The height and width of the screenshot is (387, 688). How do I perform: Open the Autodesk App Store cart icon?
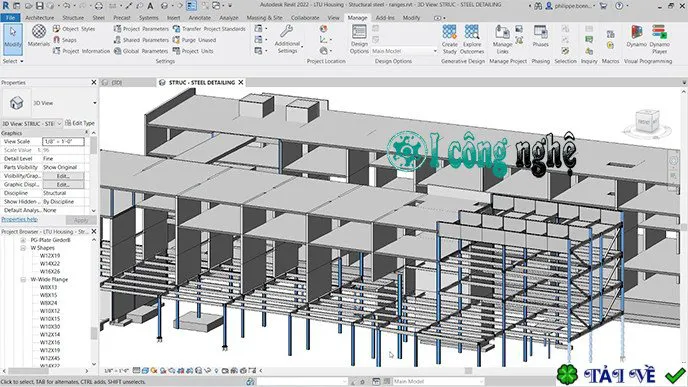pyautogui.click(x=603, y=6)
